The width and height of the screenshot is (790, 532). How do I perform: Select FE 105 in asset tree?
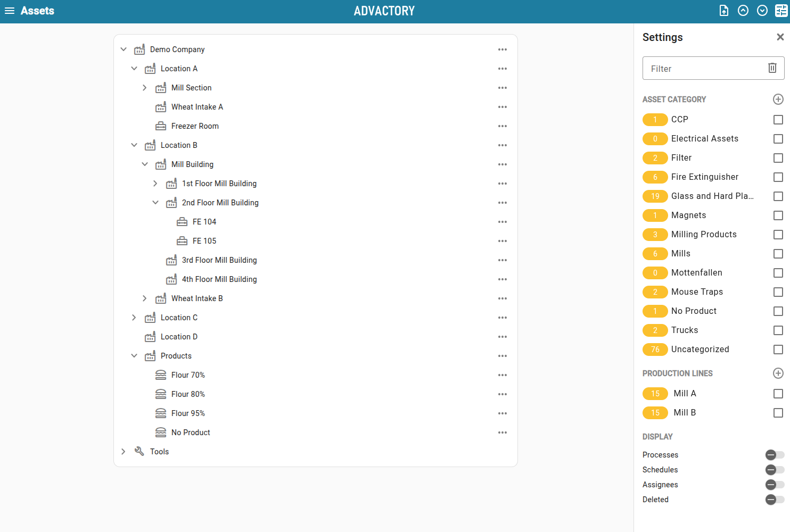(204, 241)
